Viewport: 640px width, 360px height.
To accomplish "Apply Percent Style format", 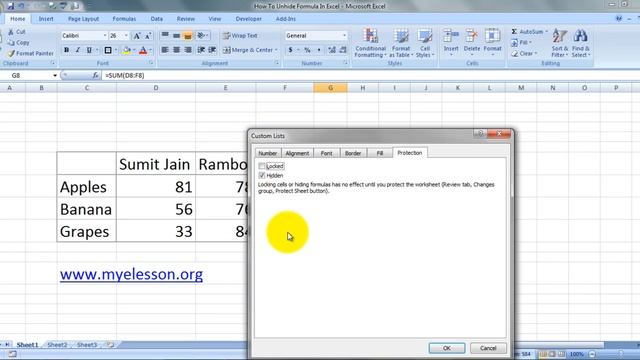I will coord(307,50).
